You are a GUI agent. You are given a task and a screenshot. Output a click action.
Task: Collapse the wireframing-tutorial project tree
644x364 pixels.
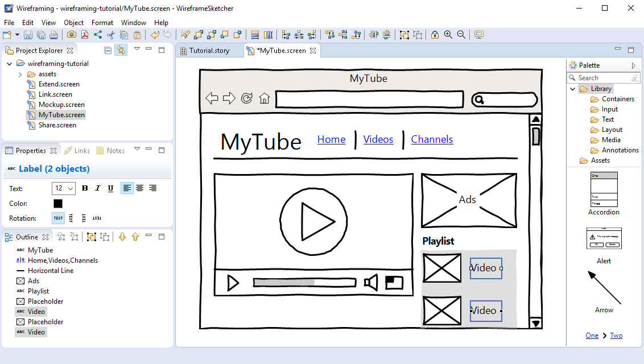click(9, 63)
